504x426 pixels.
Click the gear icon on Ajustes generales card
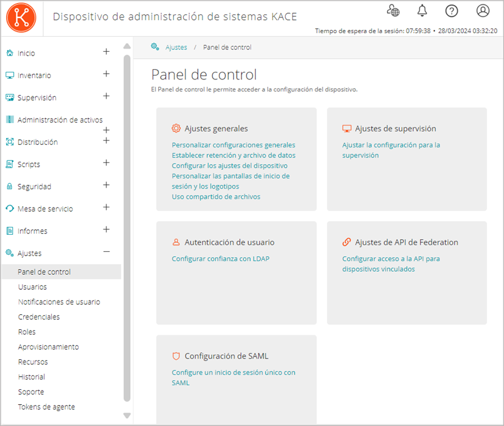[x=175, y=127]
